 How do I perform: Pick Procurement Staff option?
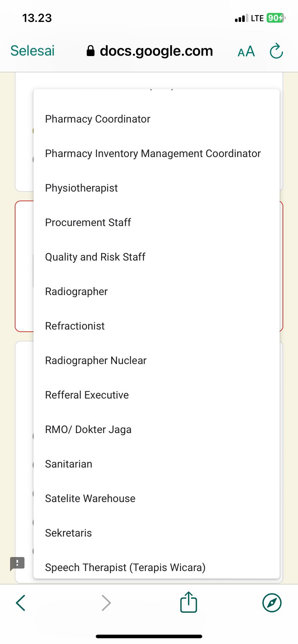point(88,222)
